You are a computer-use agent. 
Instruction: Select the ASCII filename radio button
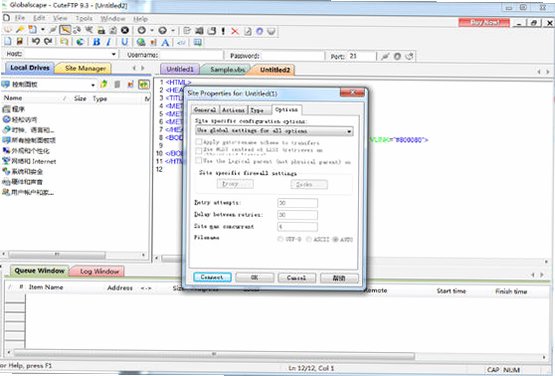(308, 239)
